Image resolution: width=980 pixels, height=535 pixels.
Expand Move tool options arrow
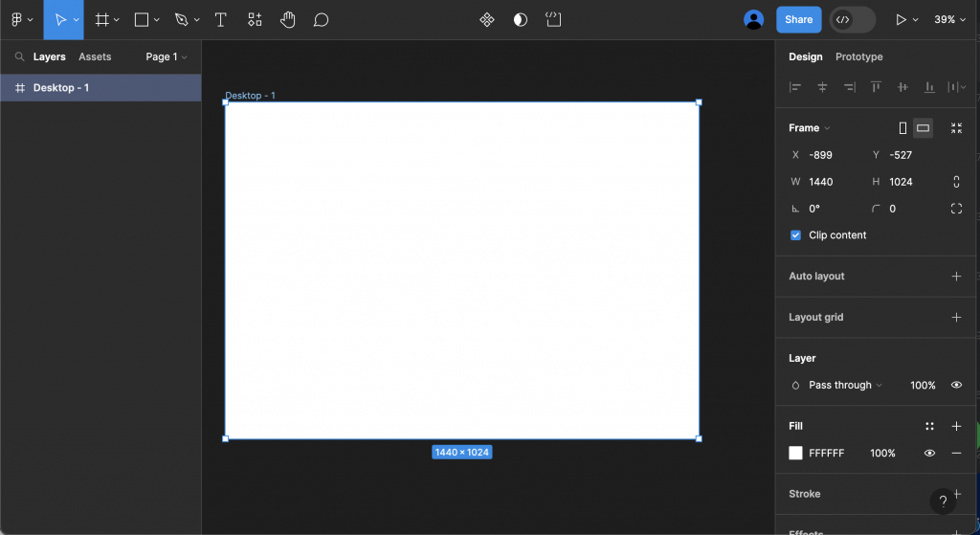77,20
